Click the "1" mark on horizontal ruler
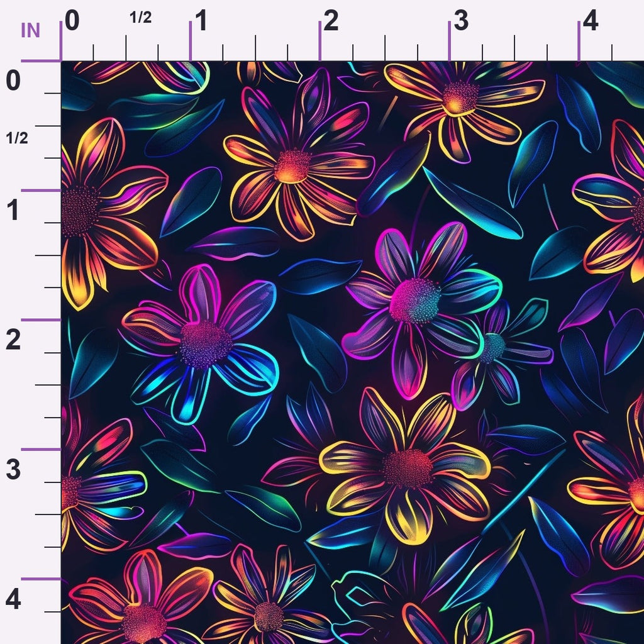 [x=201, y=21]
